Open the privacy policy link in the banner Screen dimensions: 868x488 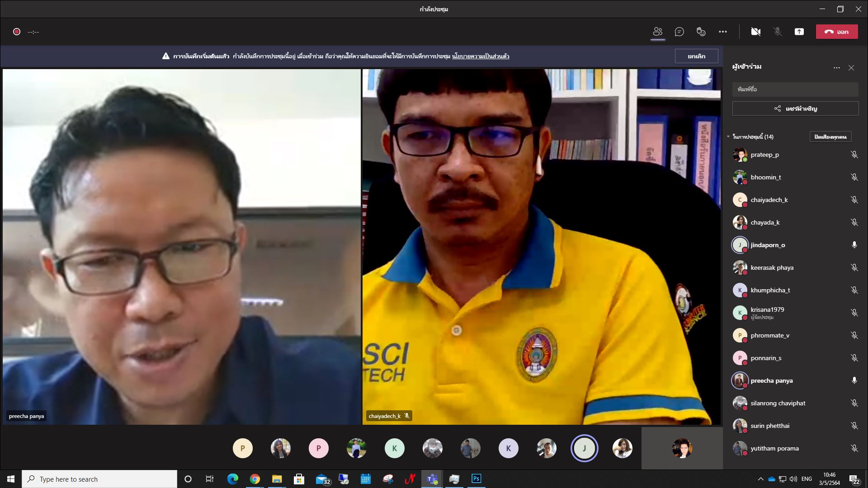[481, 56]
